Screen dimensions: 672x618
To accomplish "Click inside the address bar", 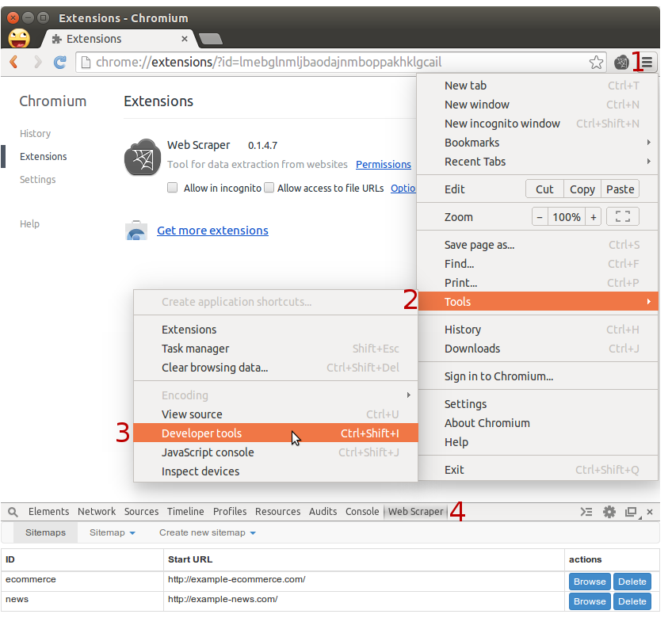I will click(x=317, y=62).
